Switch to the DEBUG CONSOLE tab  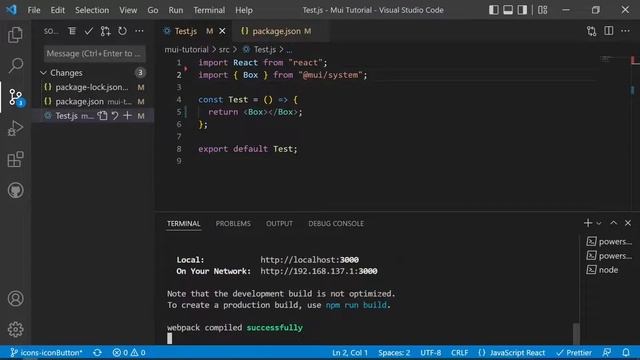coord(336,224)
